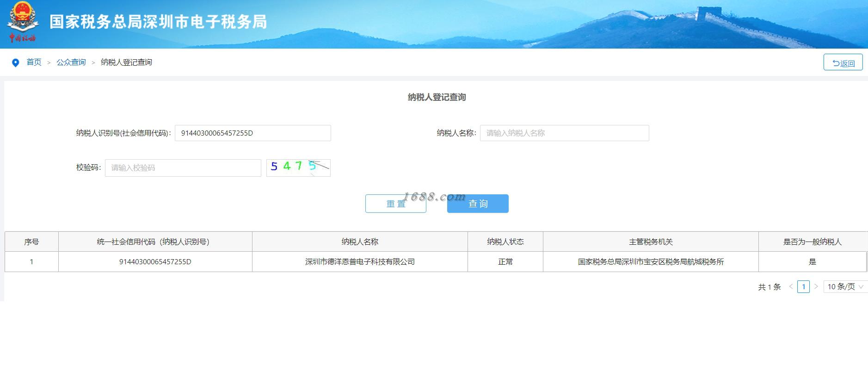868x391 pixels.
Task: Click company name 深圳市德洋恩普电子科技有限公司
Action: pyautogui.click(x=360, y=261)
